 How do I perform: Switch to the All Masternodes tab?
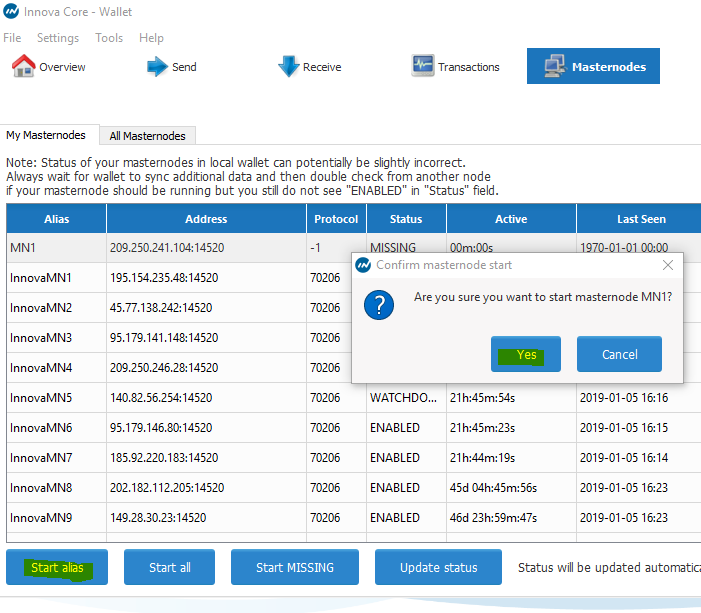pyautogui.click(x=148, y=135)
